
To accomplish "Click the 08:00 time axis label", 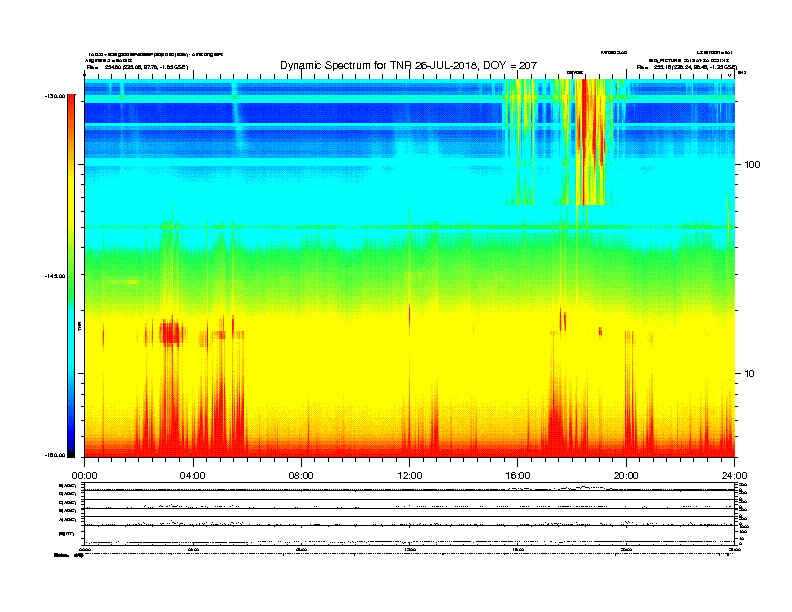I will coord(301,475).
